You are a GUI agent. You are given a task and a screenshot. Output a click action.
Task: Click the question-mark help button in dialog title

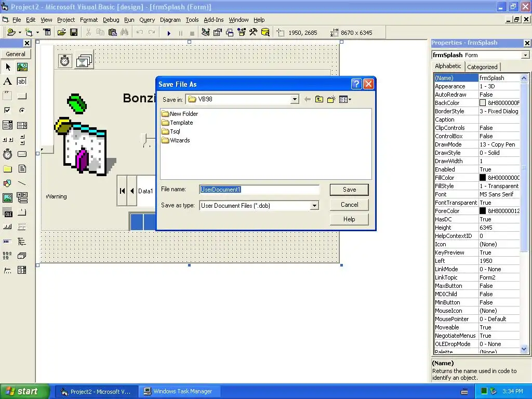coord(356,84)
